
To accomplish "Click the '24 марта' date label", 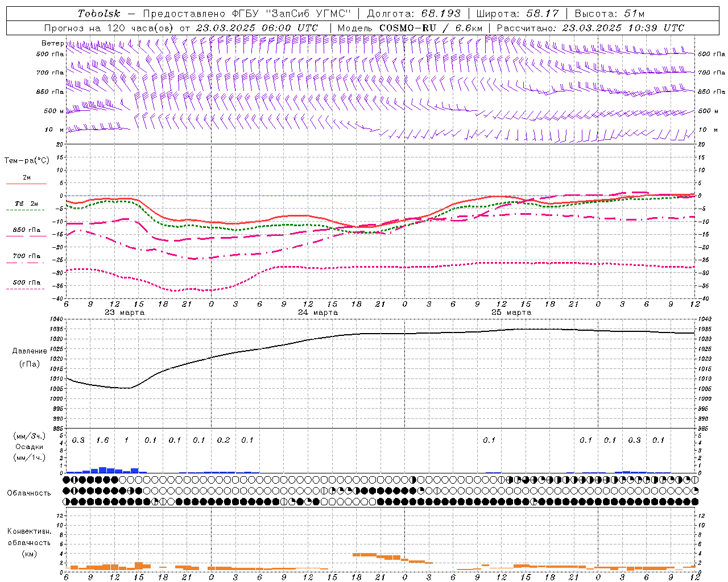I will (x=318, y=313).
